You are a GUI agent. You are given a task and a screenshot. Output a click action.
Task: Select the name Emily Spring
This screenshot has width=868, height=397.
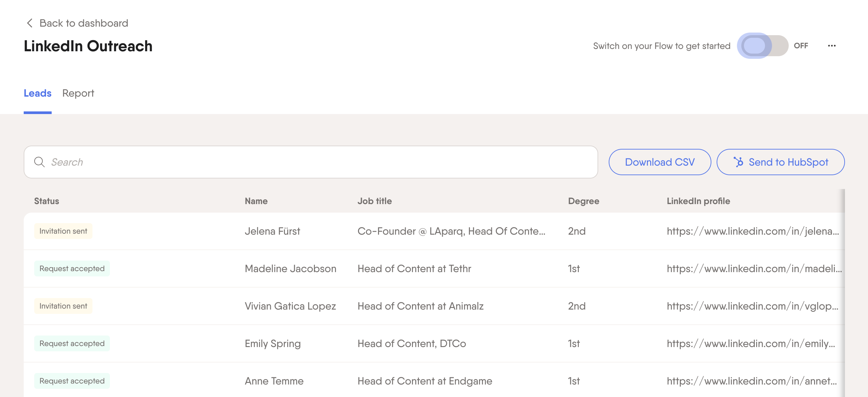(x=272, y=343)
